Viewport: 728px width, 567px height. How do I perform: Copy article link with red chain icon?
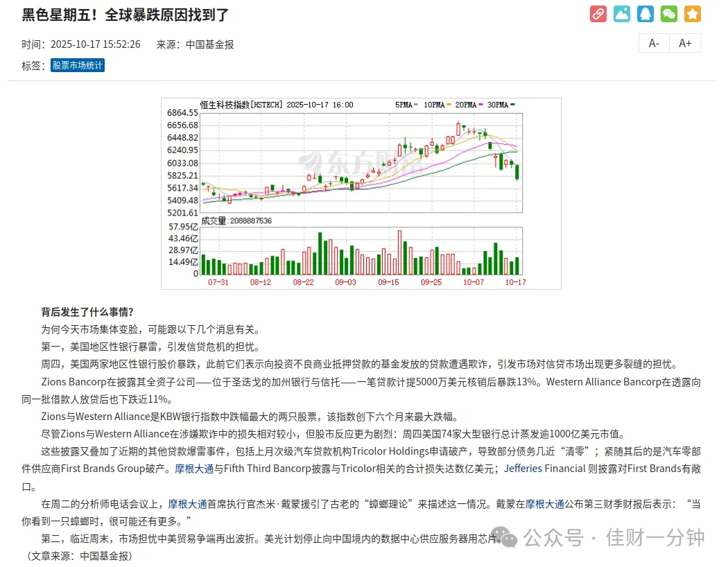tap(598, 14)
